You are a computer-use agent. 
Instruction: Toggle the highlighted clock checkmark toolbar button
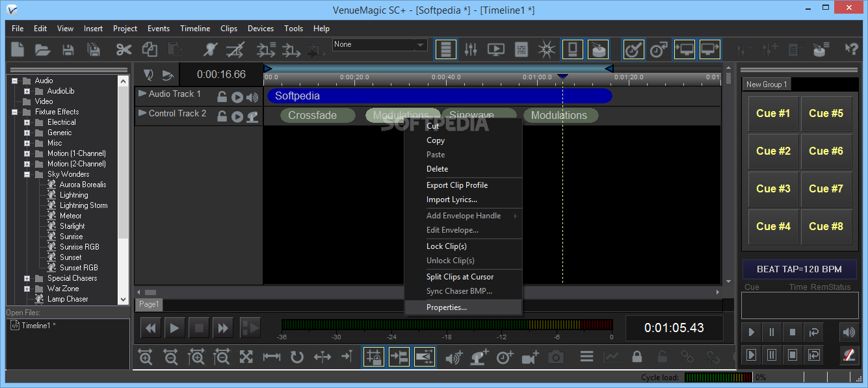[x=634, y=49]
